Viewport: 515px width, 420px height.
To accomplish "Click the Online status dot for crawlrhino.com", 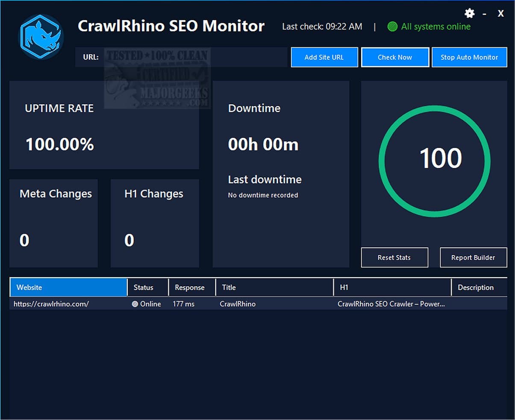I will point(134,304).
